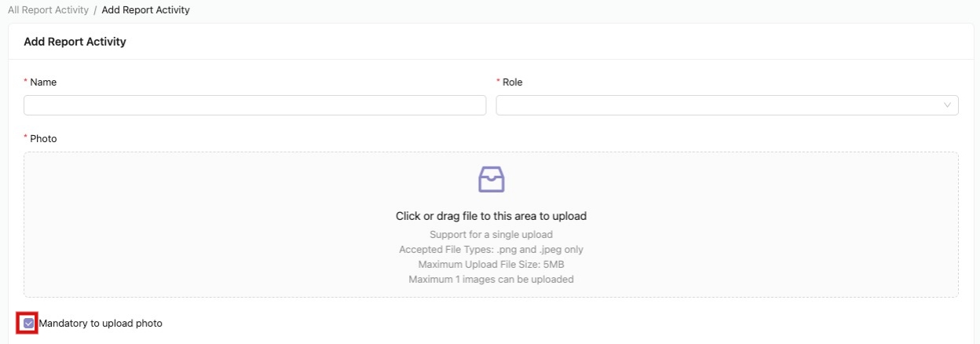Click the red asterisk beside Name
Image resolution: width=980 pixels, height=344 pixels.
(x=26, y=82)
